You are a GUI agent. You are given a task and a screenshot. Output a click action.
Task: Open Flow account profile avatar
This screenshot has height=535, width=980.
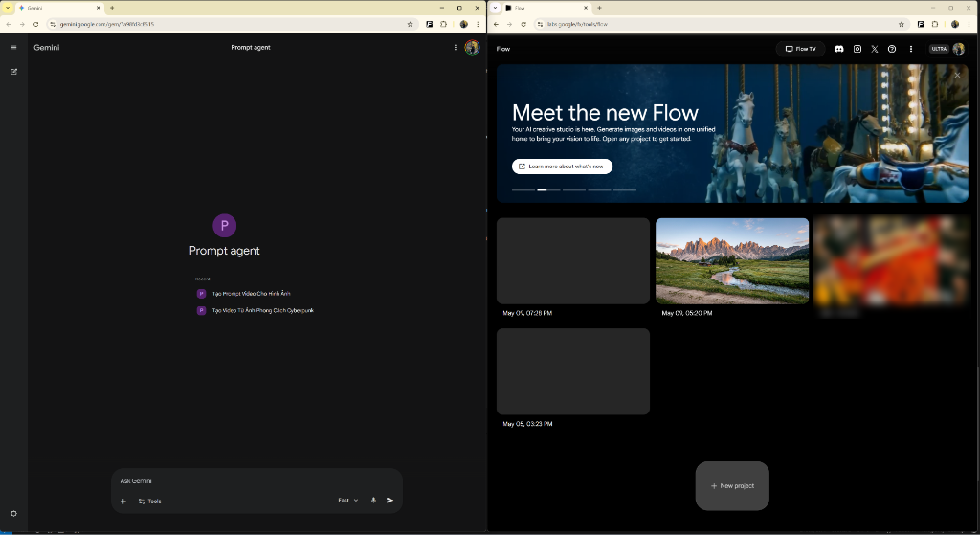[959, 49]
